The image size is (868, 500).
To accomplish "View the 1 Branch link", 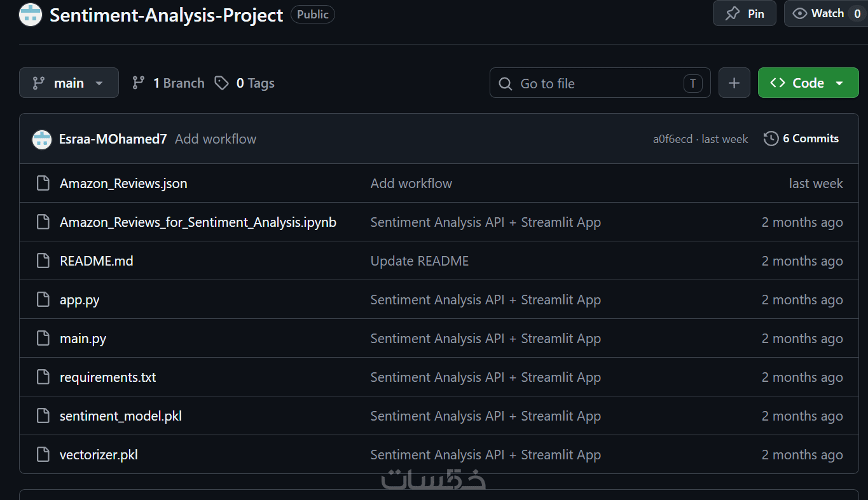I will pyautogui.click(x=169, y=83).
